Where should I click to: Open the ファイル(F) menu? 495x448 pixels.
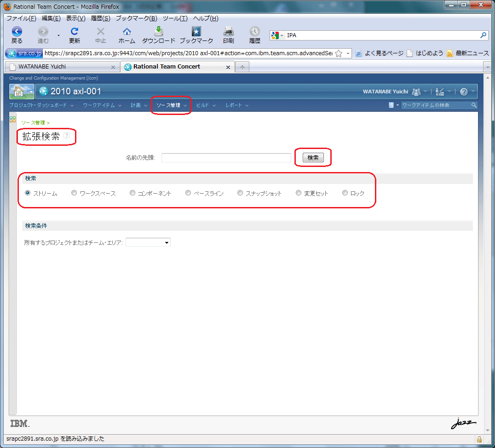[21, 18]
